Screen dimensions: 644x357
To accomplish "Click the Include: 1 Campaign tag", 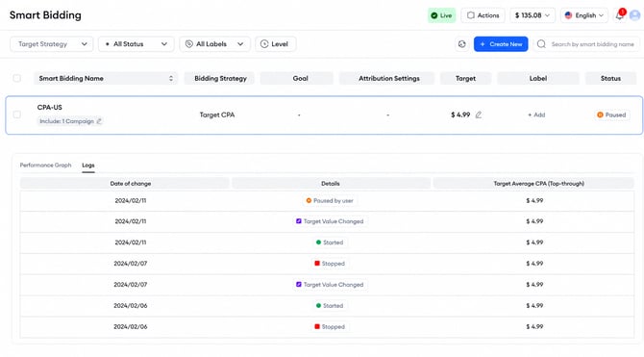I will pyautogui.click(x=69, y=121).
